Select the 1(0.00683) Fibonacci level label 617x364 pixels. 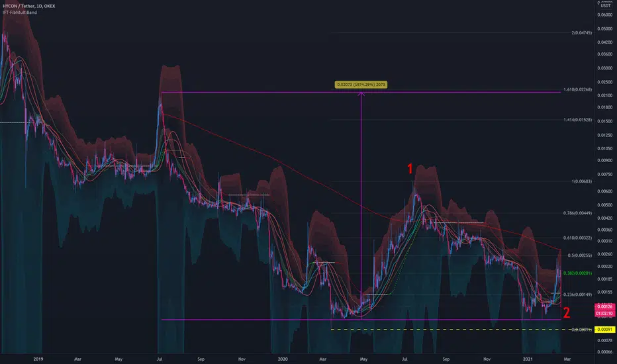pos(582,181)
